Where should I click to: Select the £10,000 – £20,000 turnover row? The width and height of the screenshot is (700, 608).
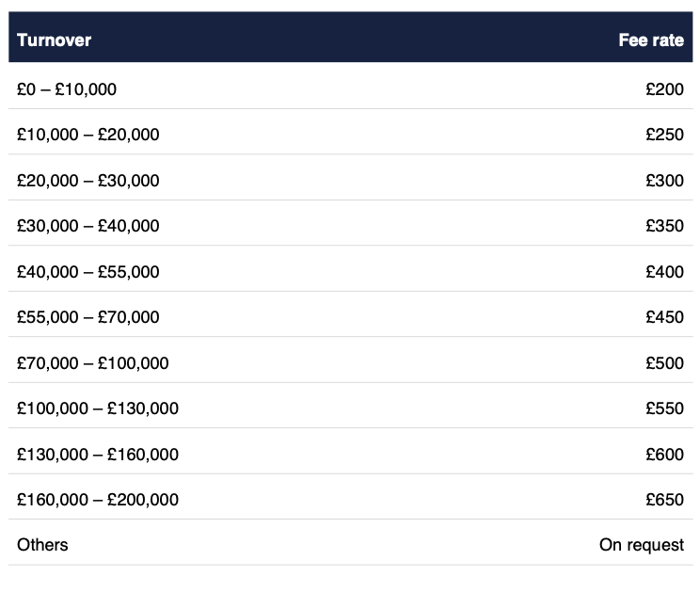pos(88,135)
